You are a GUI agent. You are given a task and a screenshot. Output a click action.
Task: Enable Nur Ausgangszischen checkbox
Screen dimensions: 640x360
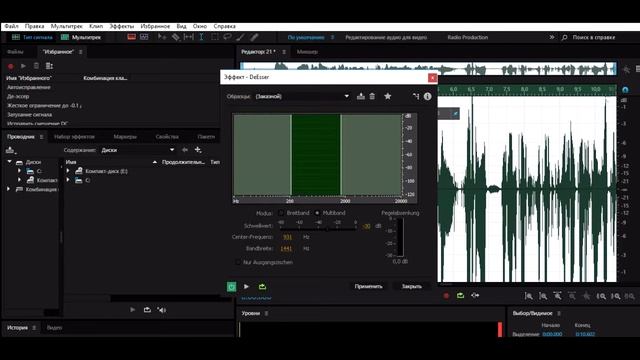pyautogui.click(x=238, y=262)
